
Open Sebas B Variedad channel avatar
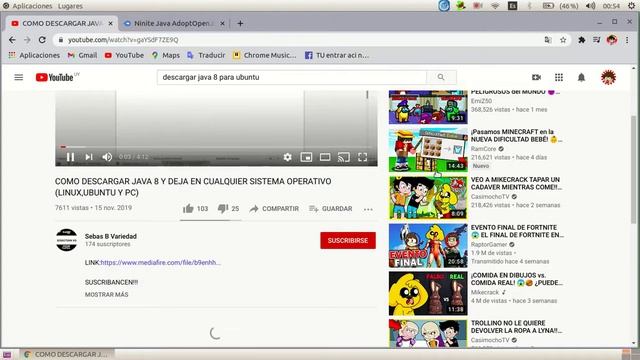[x=67, y=240]
